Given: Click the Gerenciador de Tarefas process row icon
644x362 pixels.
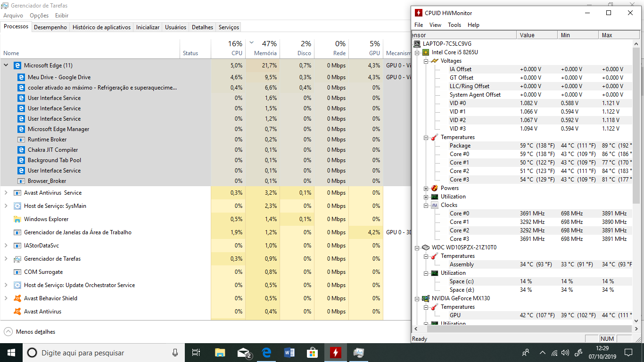Looking at the screenshot, I should click(17, 259).
